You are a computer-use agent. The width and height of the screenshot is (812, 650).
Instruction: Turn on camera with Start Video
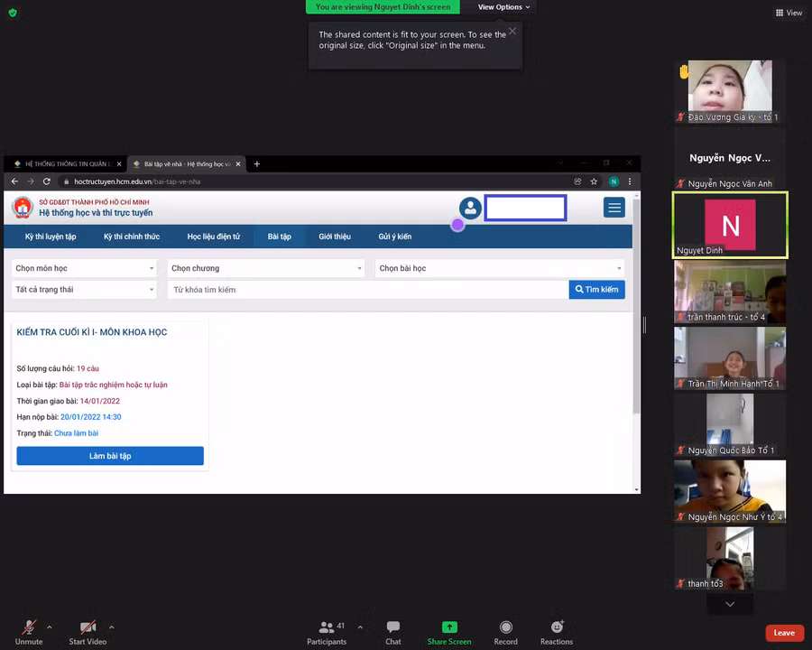click(x=88, y=627)
